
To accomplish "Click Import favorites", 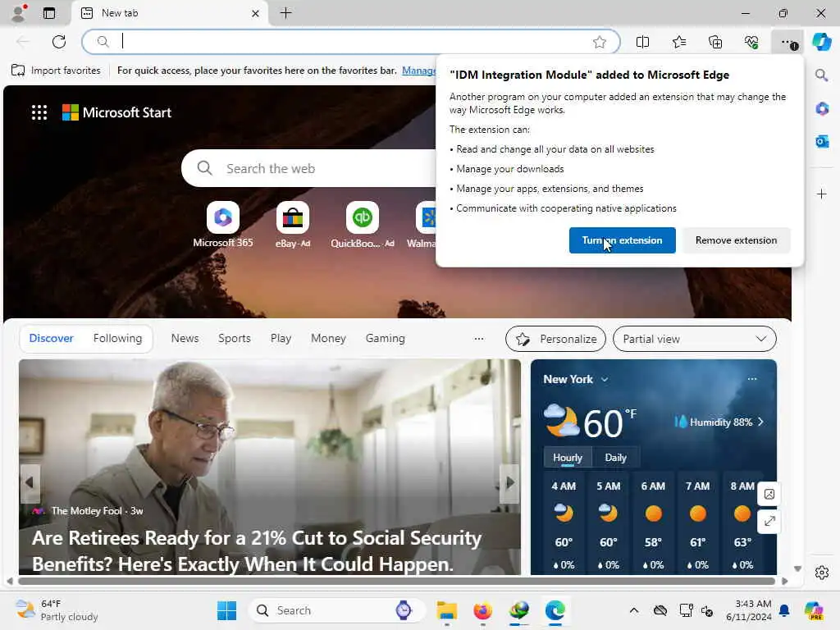I will coord(56,71).
